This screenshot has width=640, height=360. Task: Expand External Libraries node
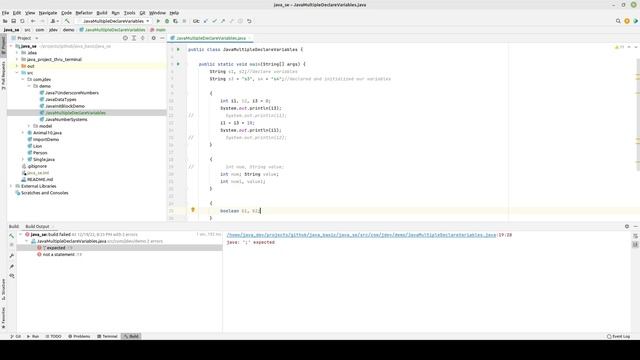[11, 186]
